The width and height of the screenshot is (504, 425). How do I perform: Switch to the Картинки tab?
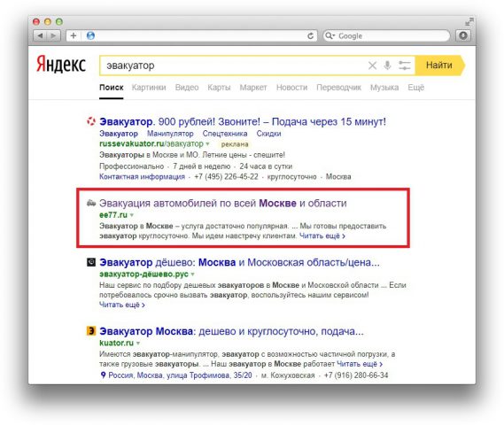point(149,88)
